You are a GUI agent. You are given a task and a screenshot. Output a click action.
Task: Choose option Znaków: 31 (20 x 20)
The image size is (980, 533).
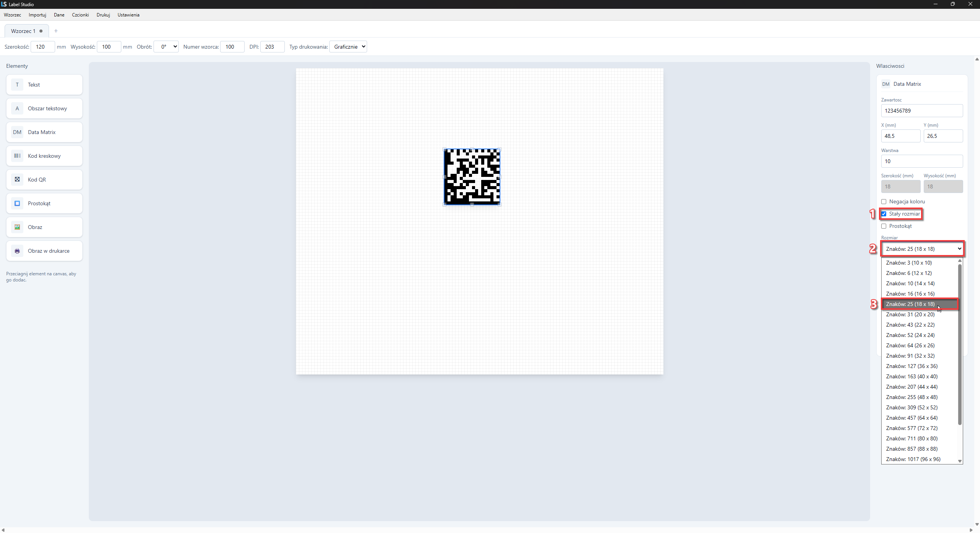pos(920,314)
